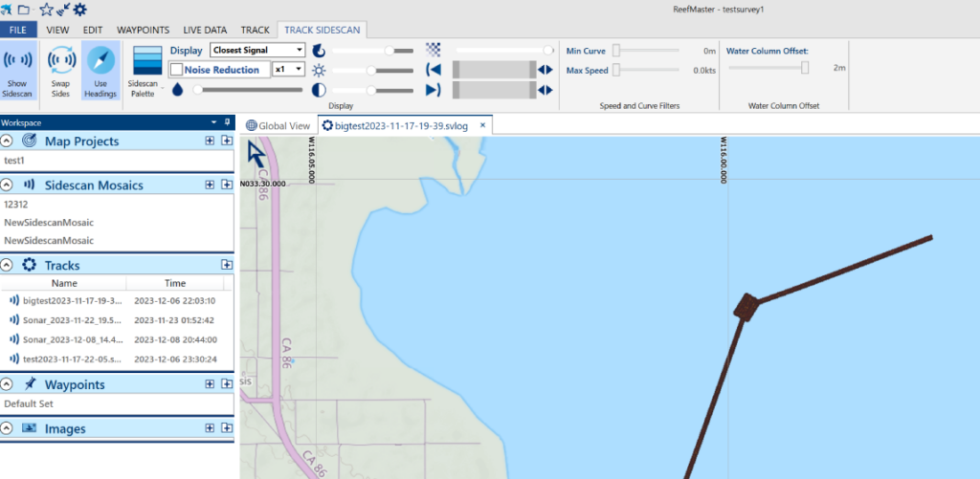Click the star icon in quick access bar
This screenshot has height=479, width=980.
coord(45,10)
